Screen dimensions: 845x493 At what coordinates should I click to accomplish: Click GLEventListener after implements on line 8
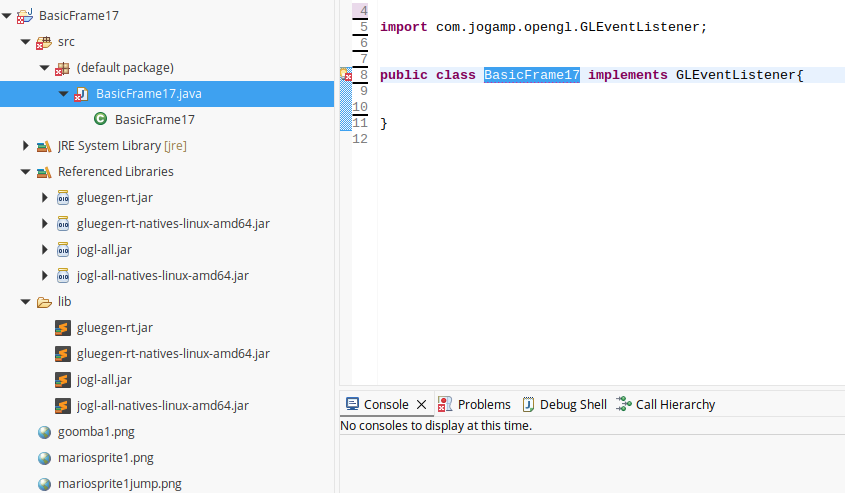coord(735,75)
